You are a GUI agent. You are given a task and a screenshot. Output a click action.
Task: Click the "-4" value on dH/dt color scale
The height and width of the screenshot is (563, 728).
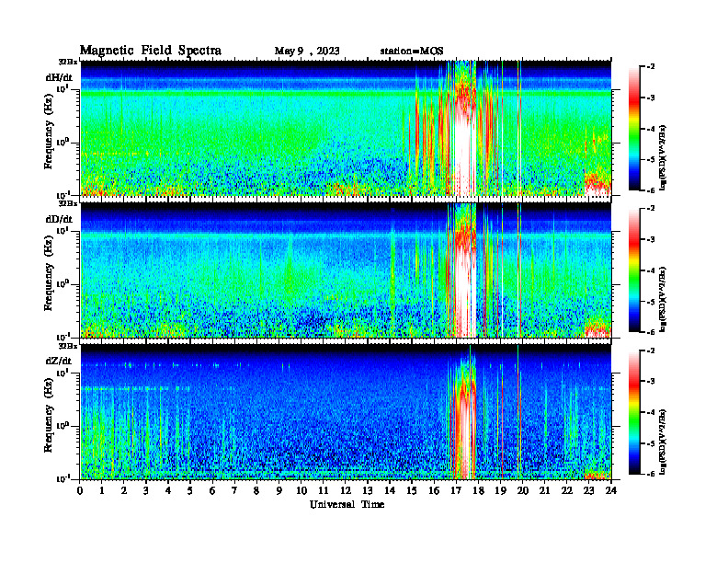651,129
